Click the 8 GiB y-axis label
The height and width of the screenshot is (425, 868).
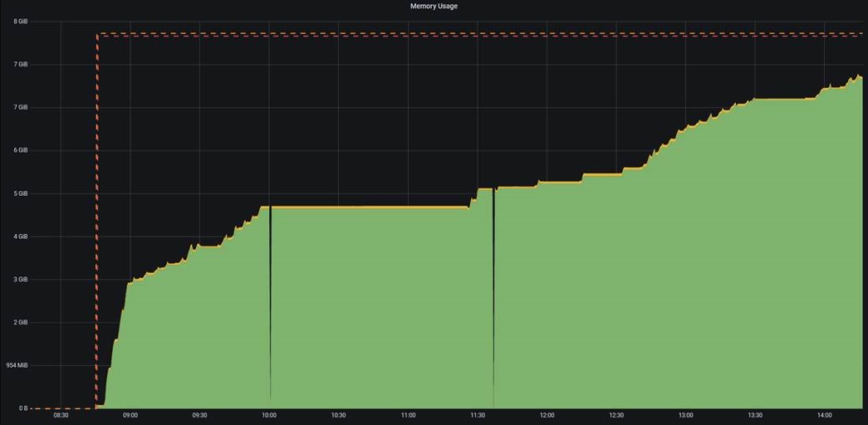(21, 22)
